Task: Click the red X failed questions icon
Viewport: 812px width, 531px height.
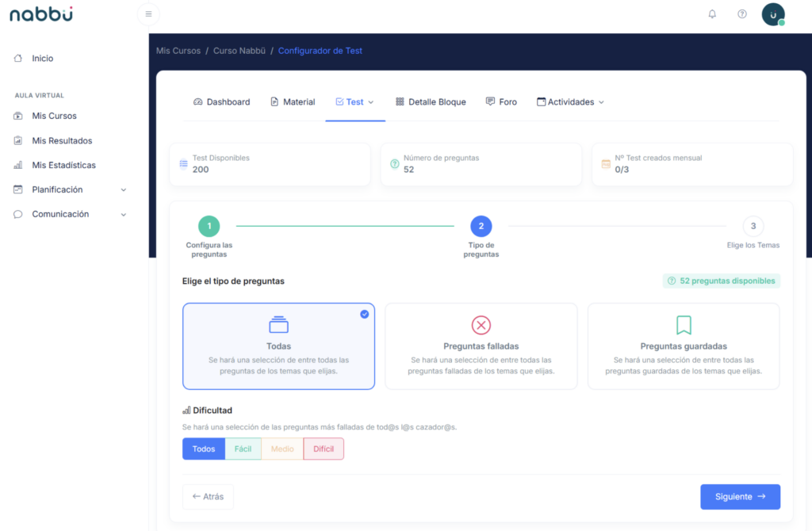Action: [x=481, y=325]
